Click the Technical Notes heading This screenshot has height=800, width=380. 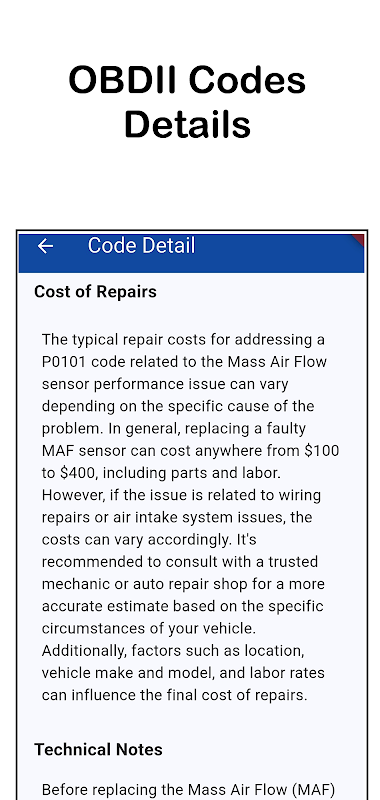pyautogui.click(x=98, y=749)
